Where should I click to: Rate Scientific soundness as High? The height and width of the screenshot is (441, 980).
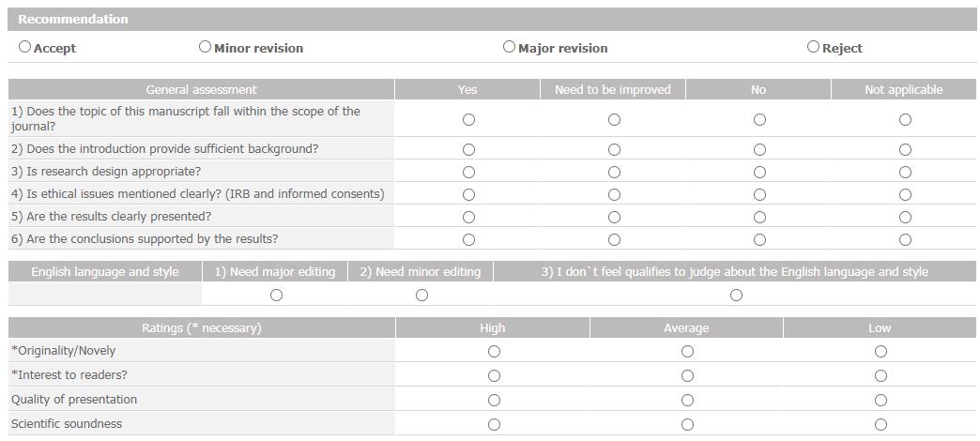494,425
